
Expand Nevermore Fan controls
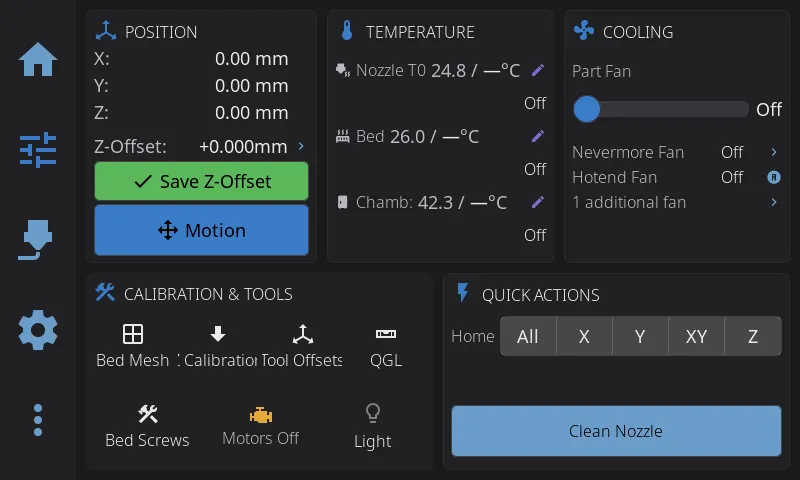click(x=774, y=152)
